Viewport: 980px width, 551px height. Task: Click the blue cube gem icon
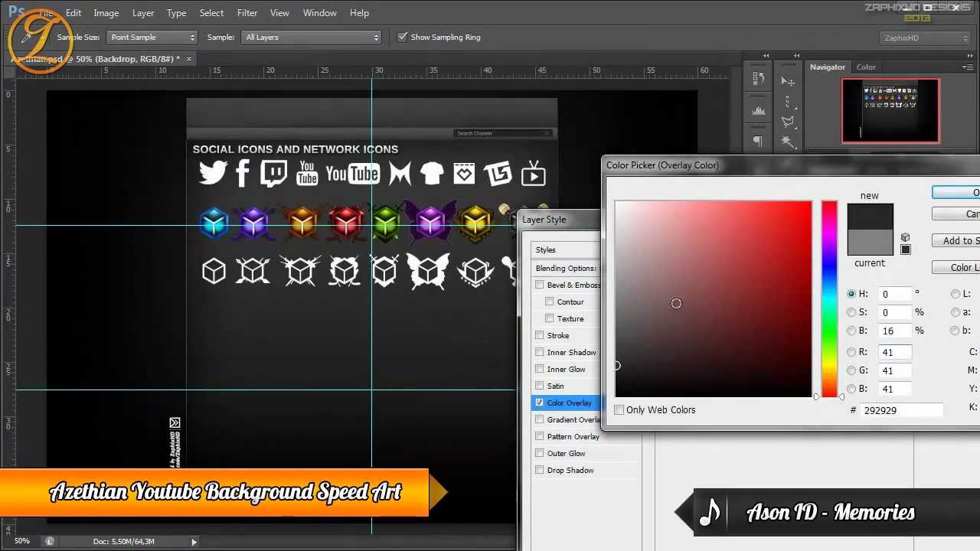click(x=214, y=223)
